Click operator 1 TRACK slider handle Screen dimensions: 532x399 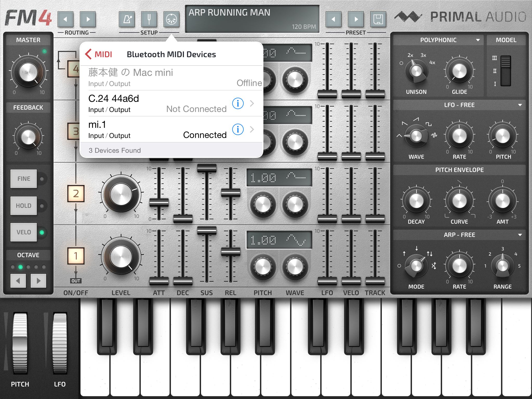click(375, 281)
